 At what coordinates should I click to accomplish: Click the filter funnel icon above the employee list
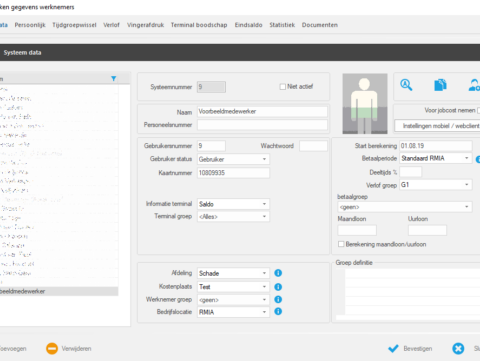click(113, 79)
